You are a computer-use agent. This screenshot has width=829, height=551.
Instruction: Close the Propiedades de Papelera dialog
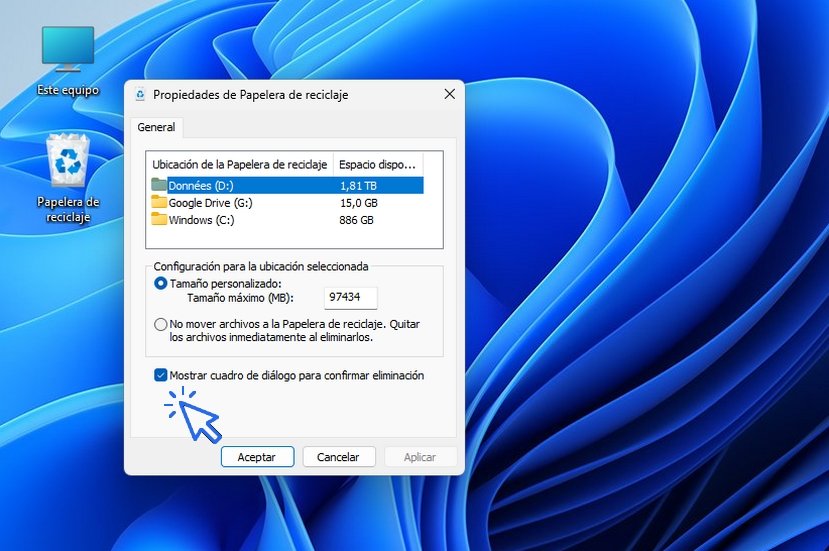(x=449, y=94)
